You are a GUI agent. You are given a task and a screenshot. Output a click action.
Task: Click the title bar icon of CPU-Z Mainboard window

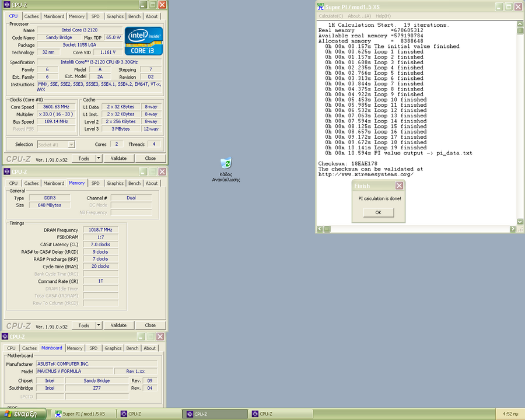pos(5,337)
